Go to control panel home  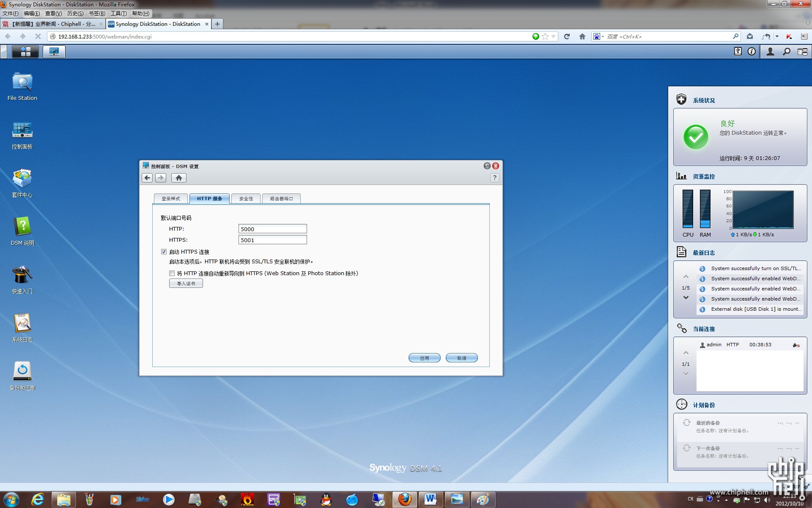coord(179,178)
